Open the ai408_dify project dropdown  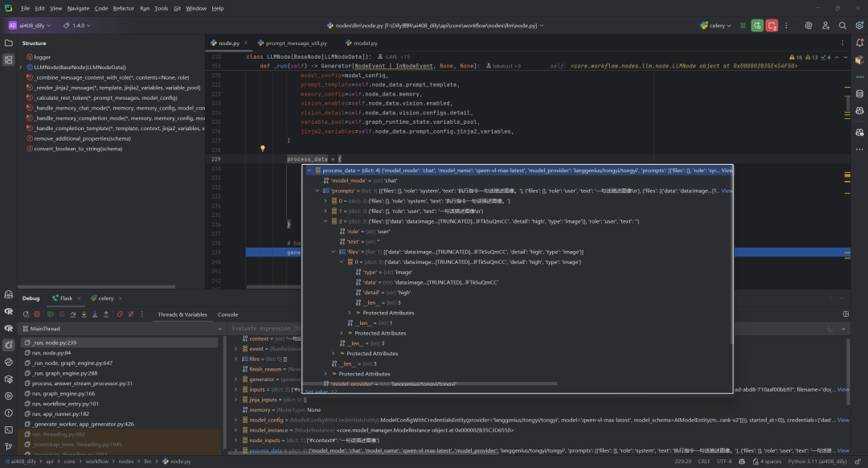30,26
